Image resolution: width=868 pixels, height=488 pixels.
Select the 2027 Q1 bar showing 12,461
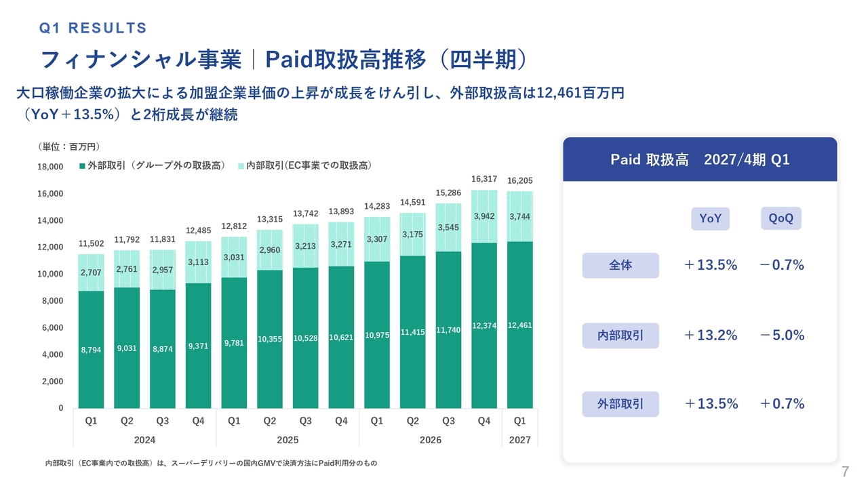[520, 325]
